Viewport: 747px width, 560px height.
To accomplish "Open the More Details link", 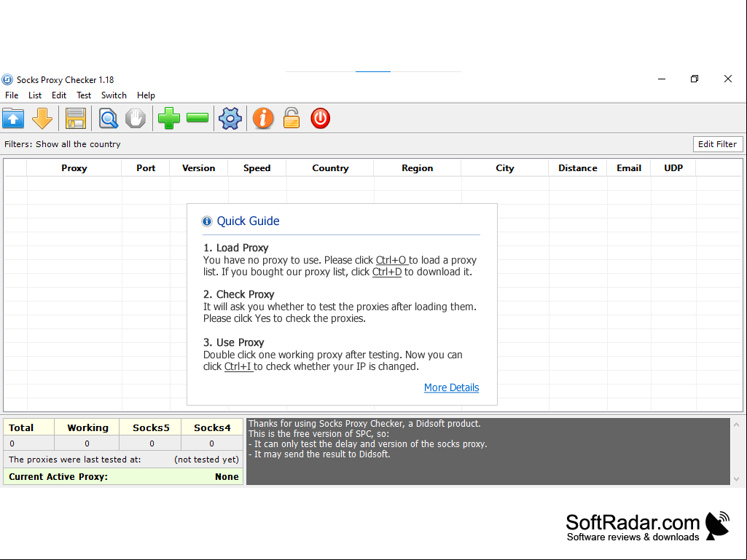I will pos(451,387).
